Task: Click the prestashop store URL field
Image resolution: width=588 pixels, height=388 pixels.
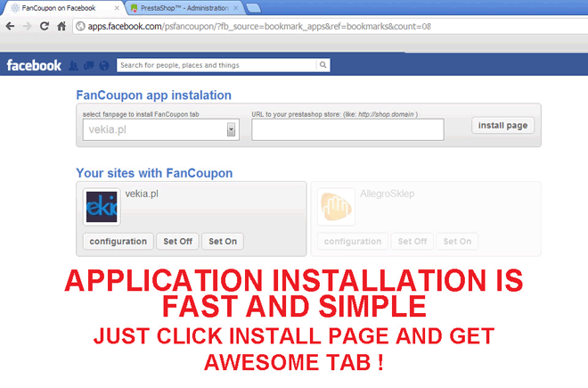Action: click(x=347, y=129)
